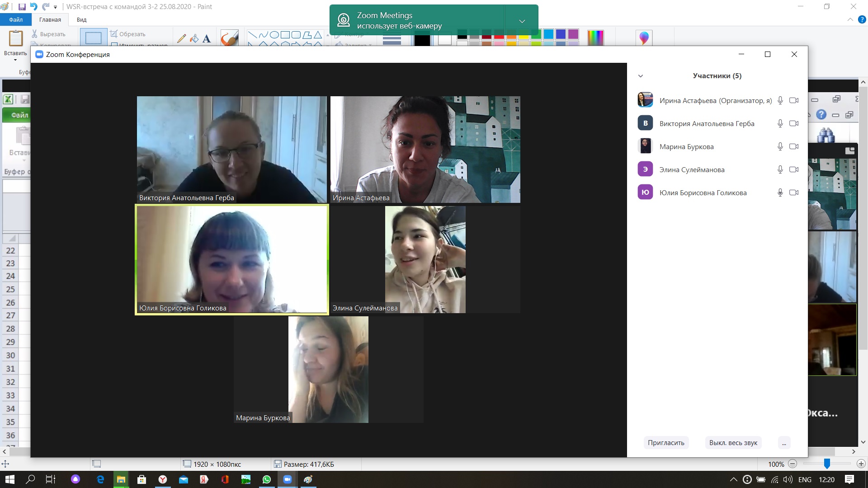
Task: Click Save icon in Paint quick access toolbar
Action: (22, 7)
